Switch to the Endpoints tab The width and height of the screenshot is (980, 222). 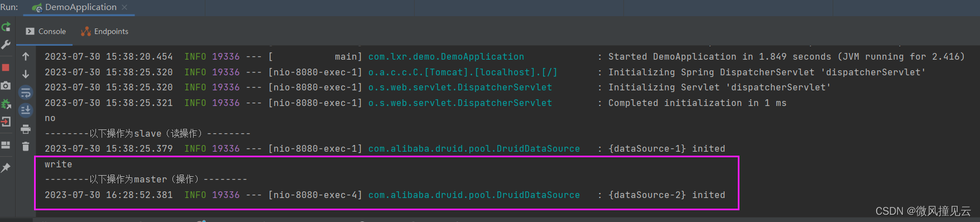tap(105, 31)
